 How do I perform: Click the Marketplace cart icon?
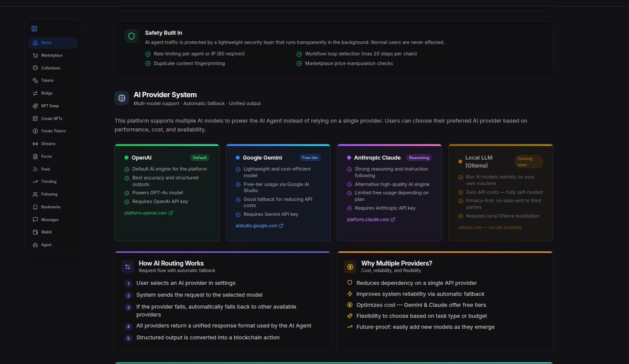(35, 56)
